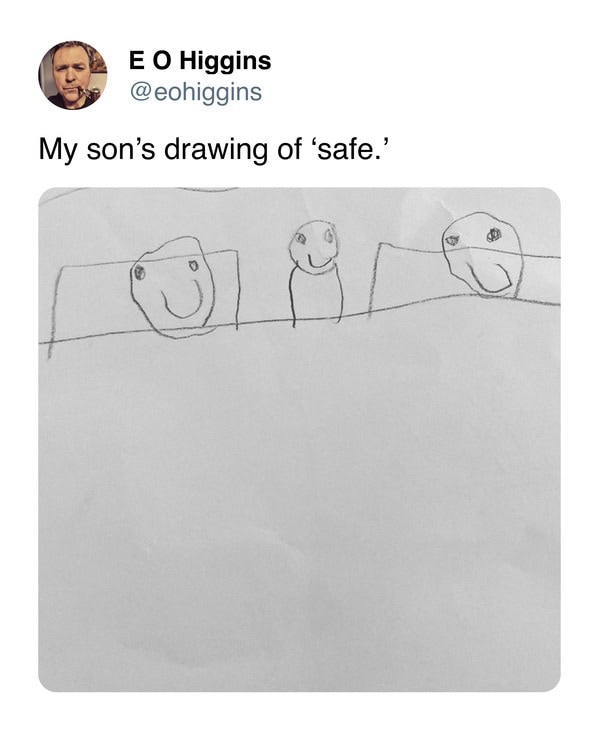Click the left eye of right face

pyautogui.click(x=453, y=240)
